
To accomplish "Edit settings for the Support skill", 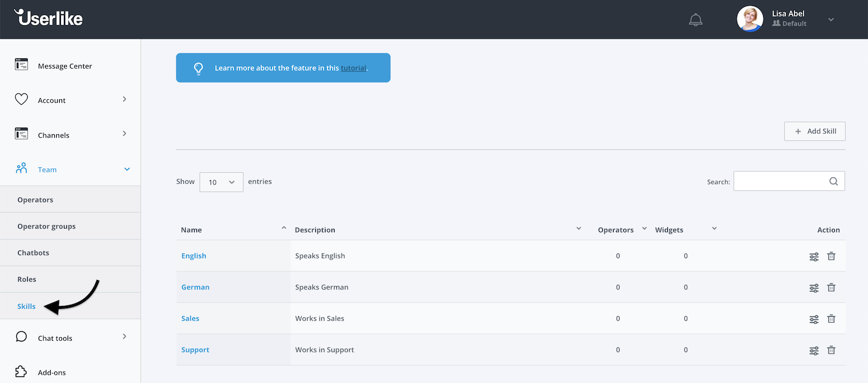I will pos(814,350).
